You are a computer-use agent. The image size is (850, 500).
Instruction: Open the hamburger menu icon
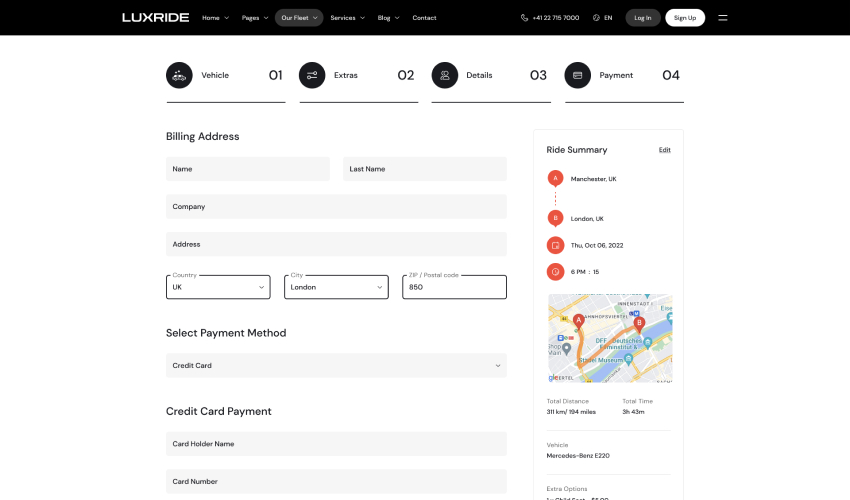[723, 17]
